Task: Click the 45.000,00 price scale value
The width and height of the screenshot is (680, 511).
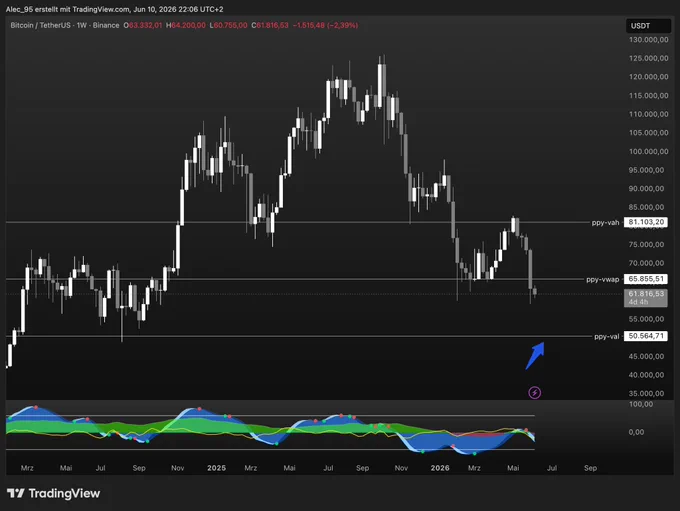Action: point(646,356)
